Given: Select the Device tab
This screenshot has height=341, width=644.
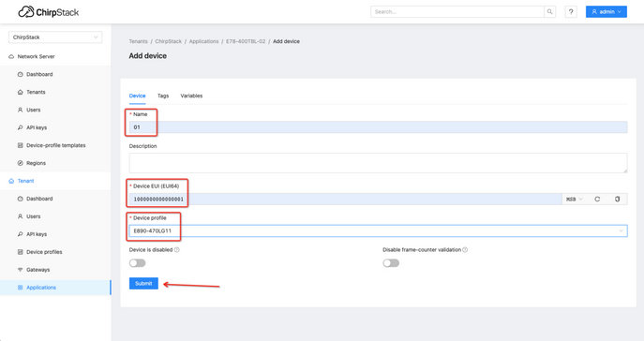Looking at the screenshot, I should click(137, 96).
